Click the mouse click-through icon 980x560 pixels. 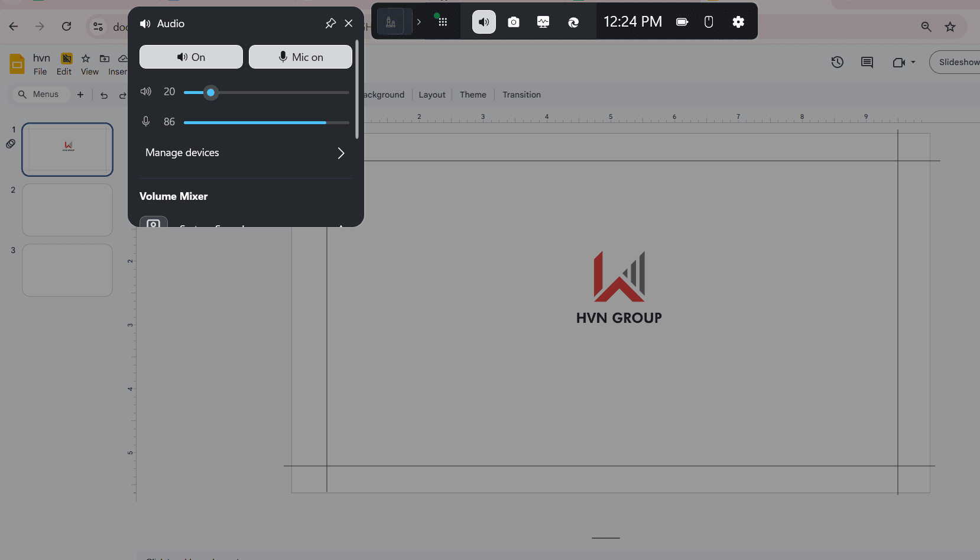coord(708,22)
